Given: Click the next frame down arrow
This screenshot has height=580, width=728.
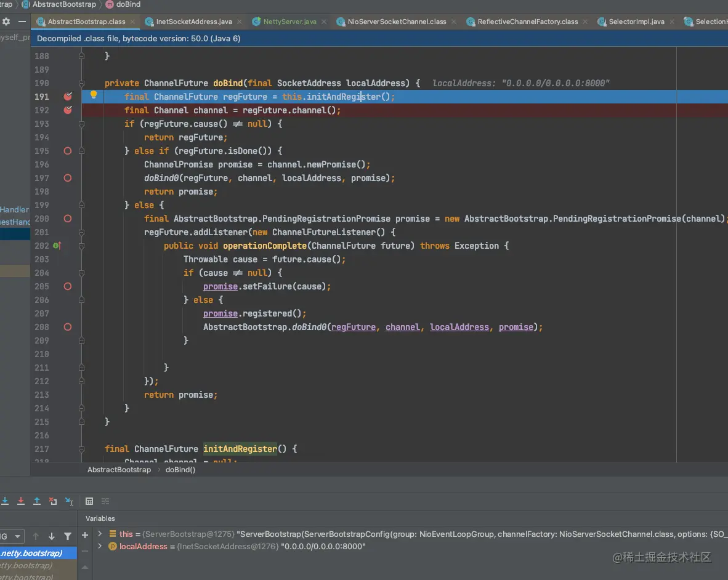Looking at the screenshot, I should pos(52,536).
